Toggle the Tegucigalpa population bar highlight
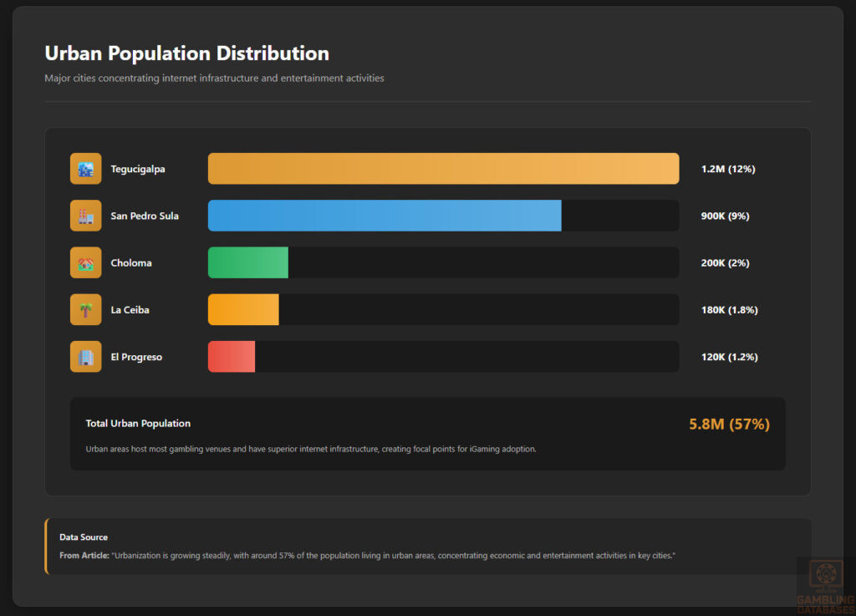This screenshot has height=616, width=856. (x=443, y=168)
